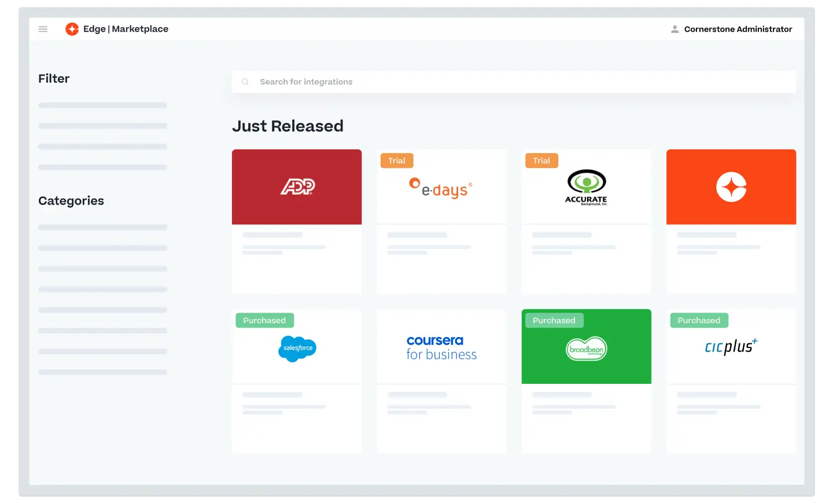Select the ADP integration logo
Image resolution: width=833 pixels, height=504 pixels.
coord(297,186)
